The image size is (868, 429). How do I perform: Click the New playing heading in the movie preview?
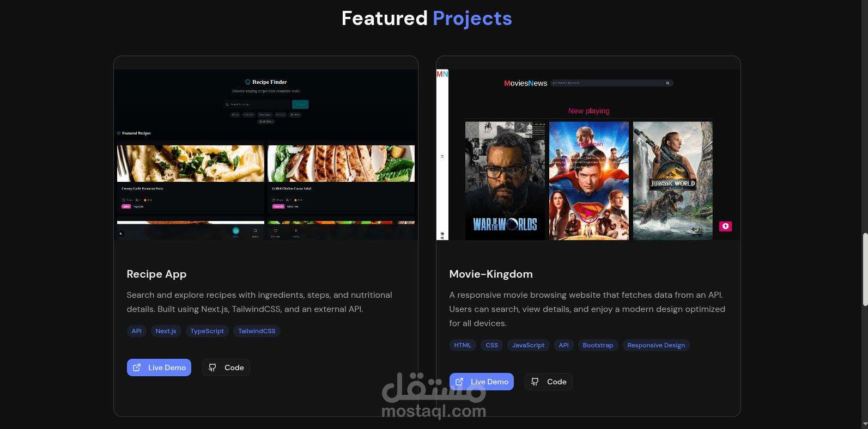point(589,111)
